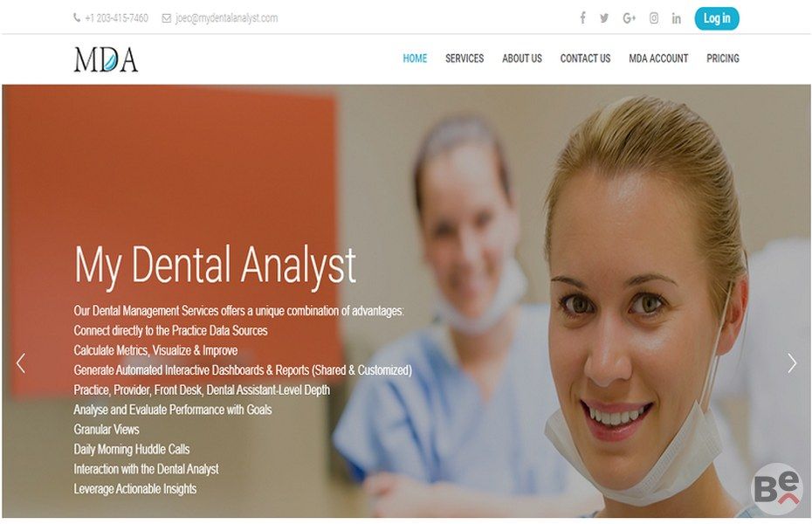Open the LinkedIn social icon
Screen dimensions: 812x524
(x=677, y=18)
